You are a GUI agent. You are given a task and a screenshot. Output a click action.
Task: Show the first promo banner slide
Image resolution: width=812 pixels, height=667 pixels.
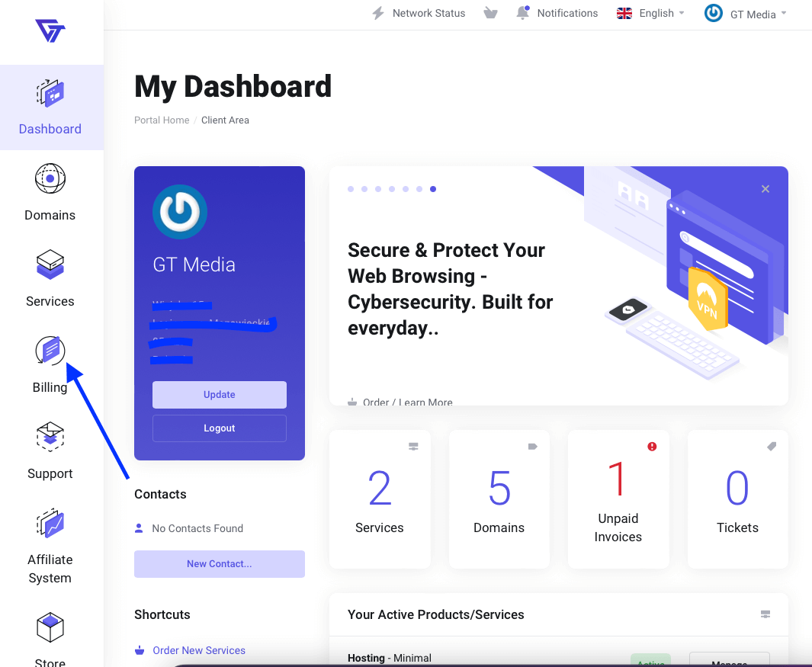tap(351, 189)
